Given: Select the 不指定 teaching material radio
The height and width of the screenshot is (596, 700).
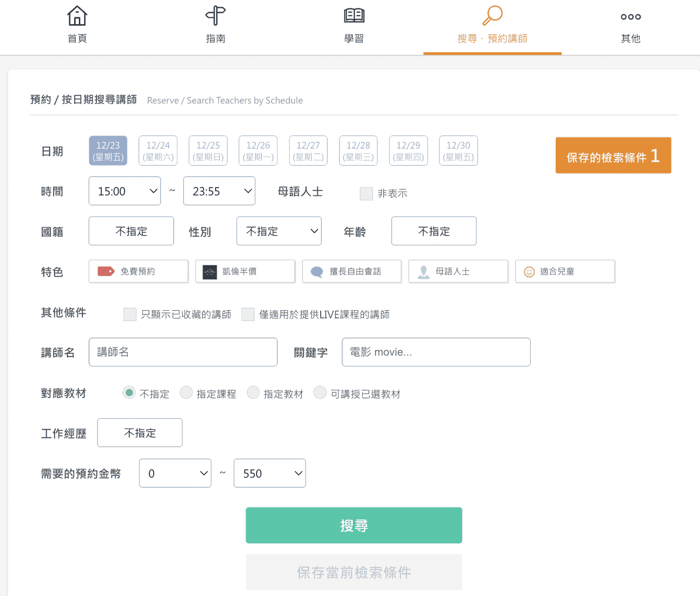Looking at the screenshot, I should [x=129, y=393].
